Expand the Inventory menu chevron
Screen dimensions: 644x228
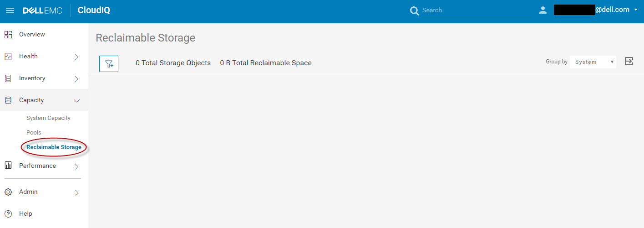[x=76, y=79]
